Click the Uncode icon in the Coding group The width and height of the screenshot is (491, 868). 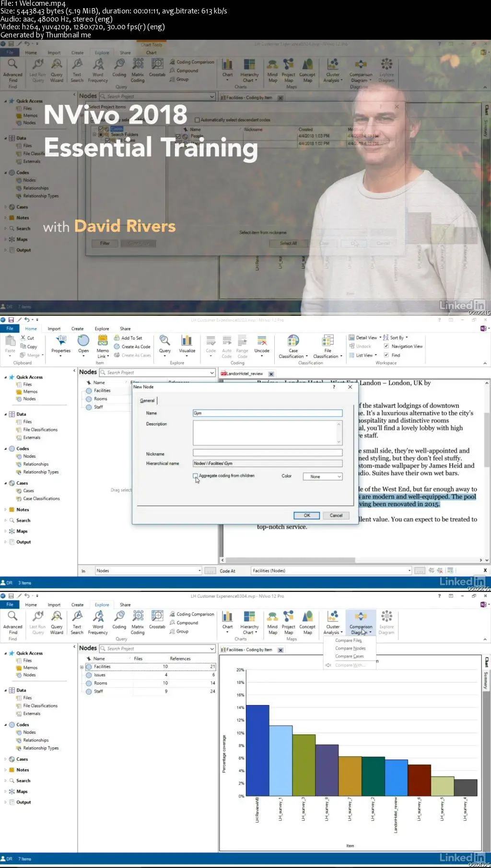click(x=262, y=341)
